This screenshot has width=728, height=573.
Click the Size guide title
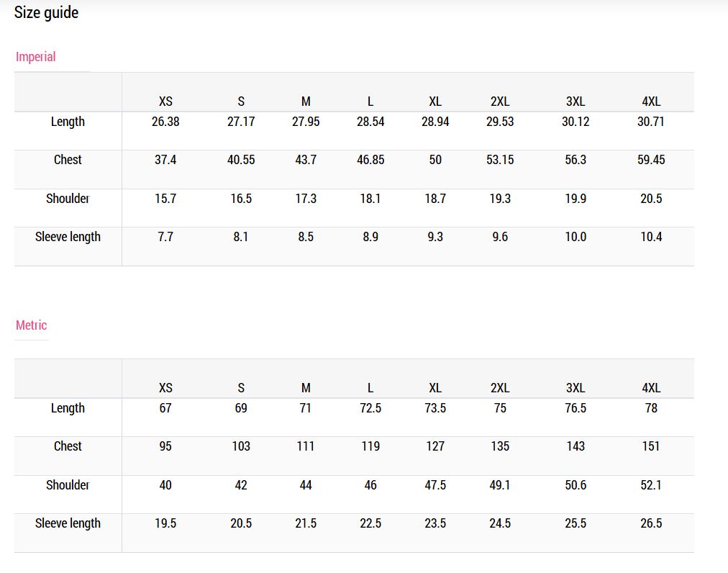46,13
